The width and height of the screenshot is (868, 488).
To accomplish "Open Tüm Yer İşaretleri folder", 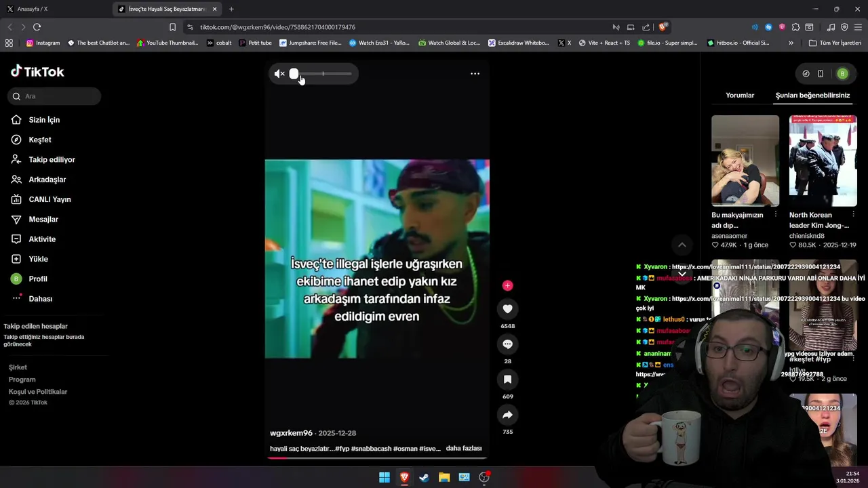I will (835, 43).
